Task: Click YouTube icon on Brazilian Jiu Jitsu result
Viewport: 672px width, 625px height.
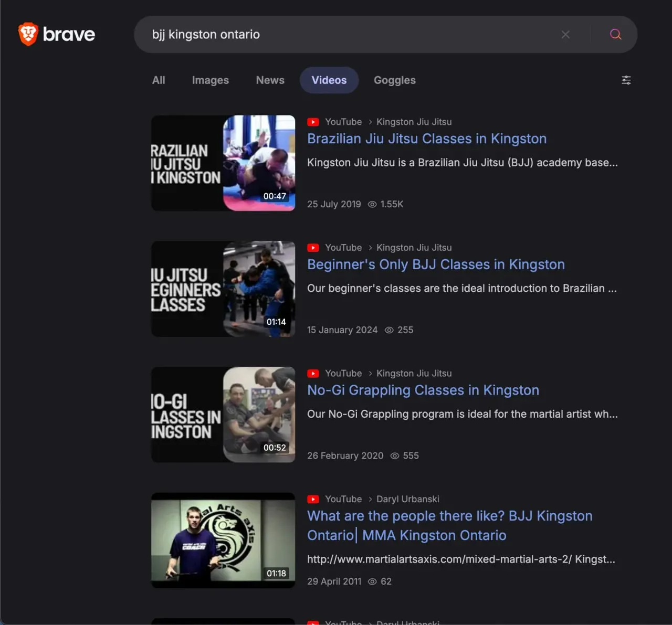Action: (x=313, y=122)
